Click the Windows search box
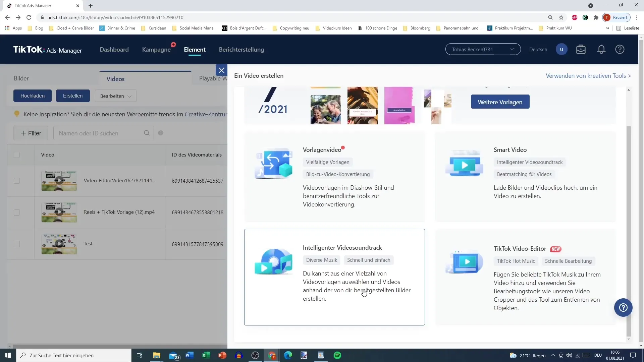Viewport: 644px width, 362px height. [x=74, y=355]
